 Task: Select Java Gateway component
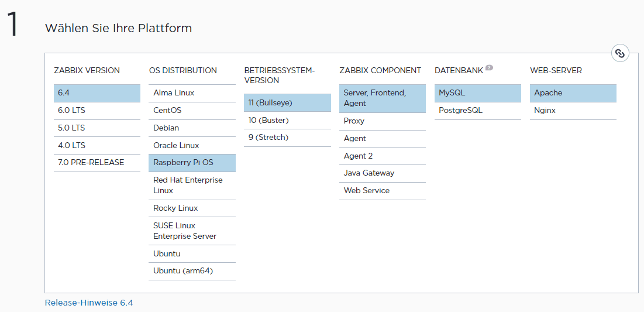382,173
